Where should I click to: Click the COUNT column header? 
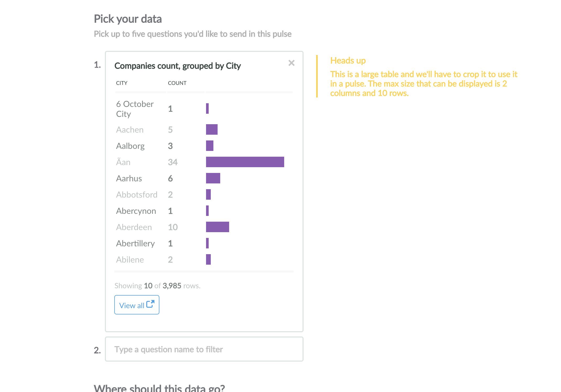point(177,83)
